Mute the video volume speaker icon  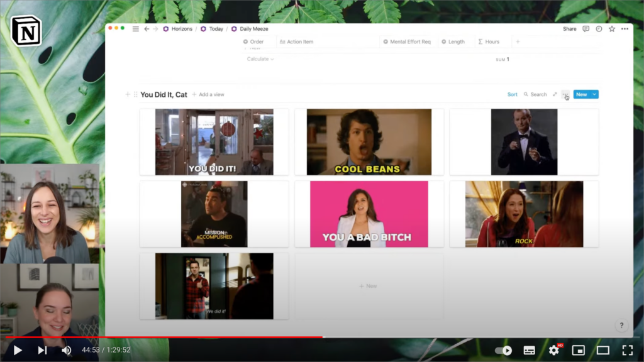(66, 350)
